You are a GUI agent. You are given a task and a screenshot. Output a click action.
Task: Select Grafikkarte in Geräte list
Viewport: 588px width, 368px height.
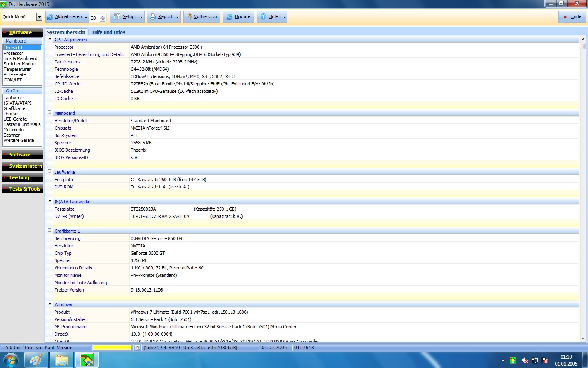(15, 108)
